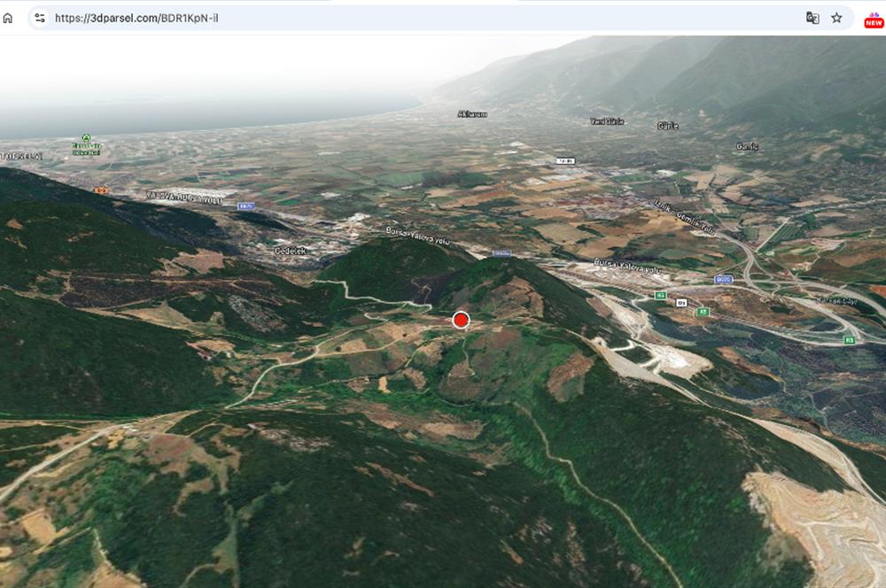Select the blue road shield beside YALOVA-BURSA YOLU
Viewport: 886px width, 588px height.
coord(246,206)
